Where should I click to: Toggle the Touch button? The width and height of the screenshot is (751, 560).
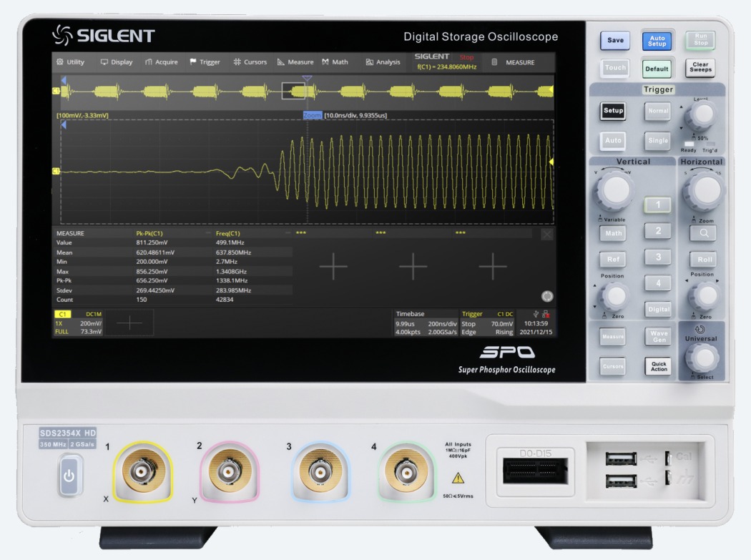[x=615, y=68]
